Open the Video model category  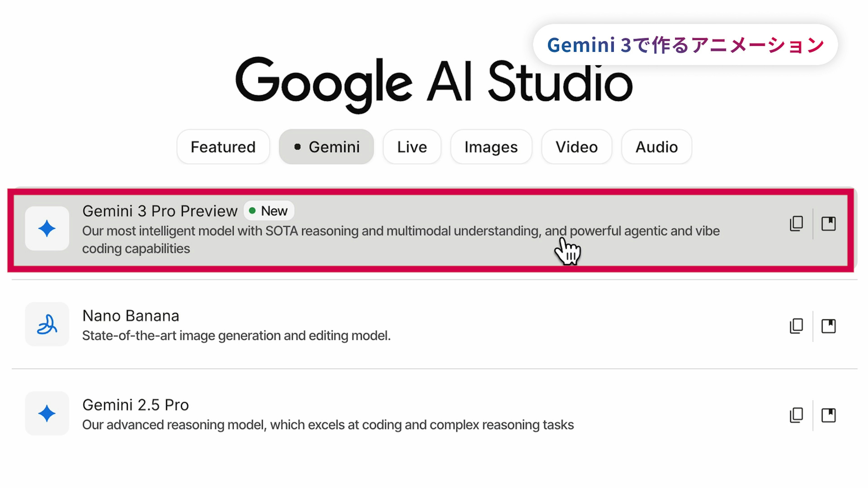click(577, 147)
